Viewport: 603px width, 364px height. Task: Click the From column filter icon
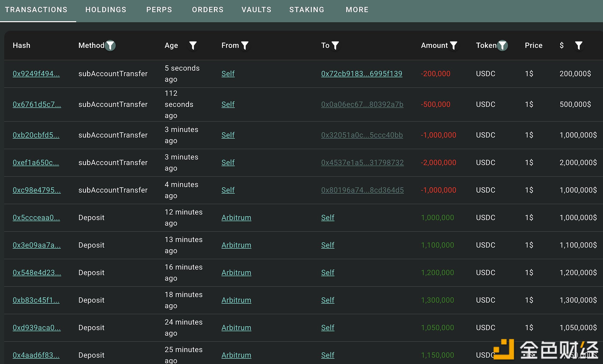click(245, 46)
